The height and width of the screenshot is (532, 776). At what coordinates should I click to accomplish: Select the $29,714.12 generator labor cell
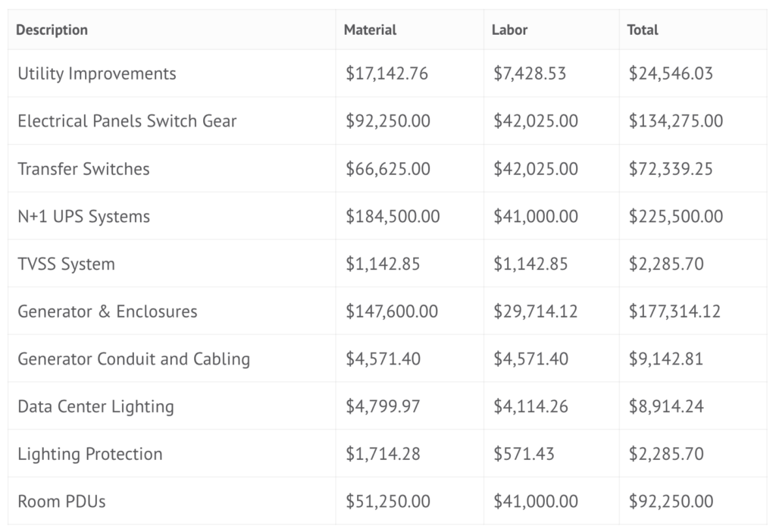pyautogui.click(x=535, y=311)
